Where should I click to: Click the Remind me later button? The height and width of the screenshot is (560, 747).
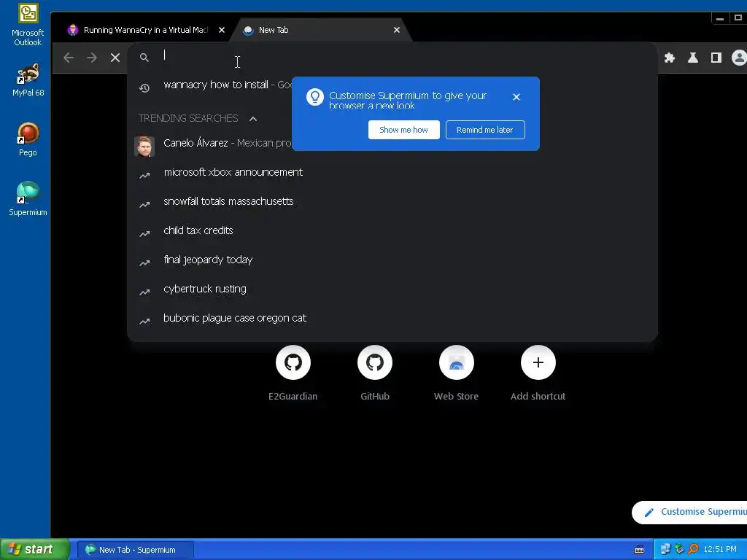485,130
